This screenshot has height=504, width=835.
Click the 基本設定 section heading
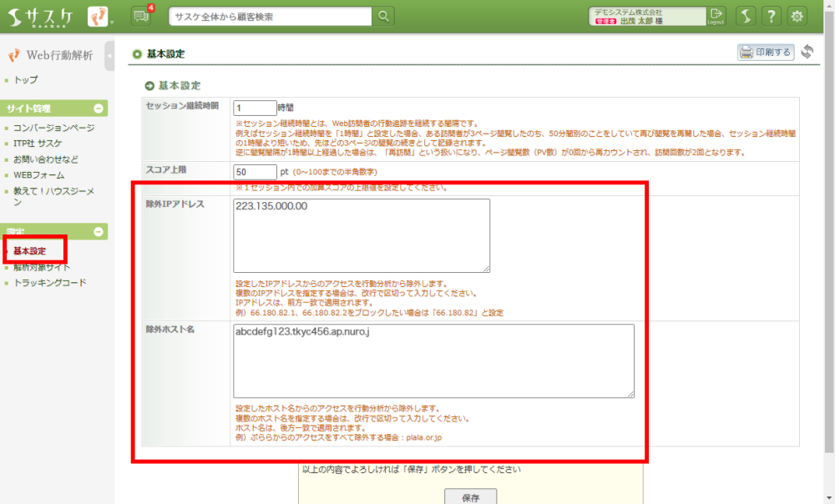pyautogui.click(x=180, y=86)
